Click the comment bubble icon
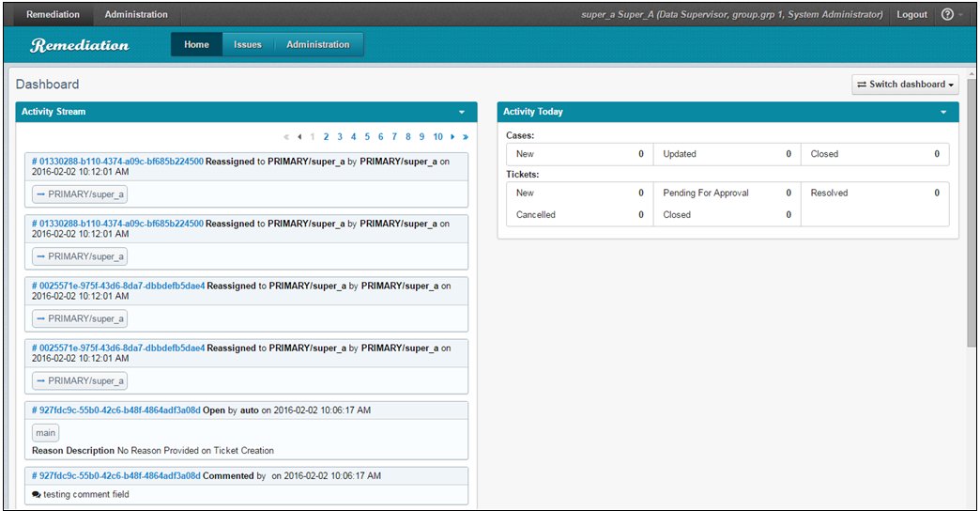Screen dimensions: 980x511 37,494
